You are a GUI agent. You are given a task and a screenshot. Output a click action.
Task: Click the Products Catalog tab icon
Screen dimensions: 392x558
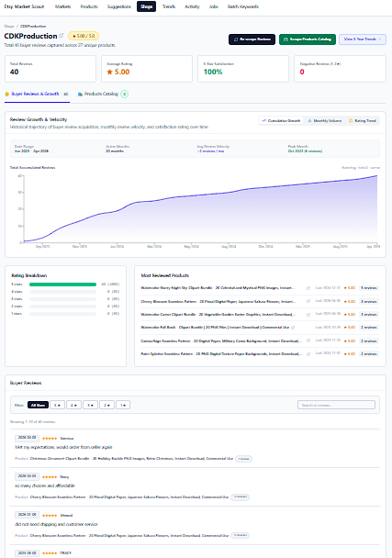pyautogui.click(x=81, y=94)
